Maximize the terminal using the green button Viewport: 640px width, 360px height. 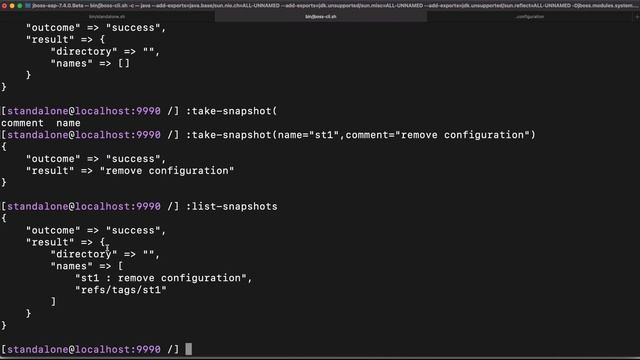click(20, 6)
